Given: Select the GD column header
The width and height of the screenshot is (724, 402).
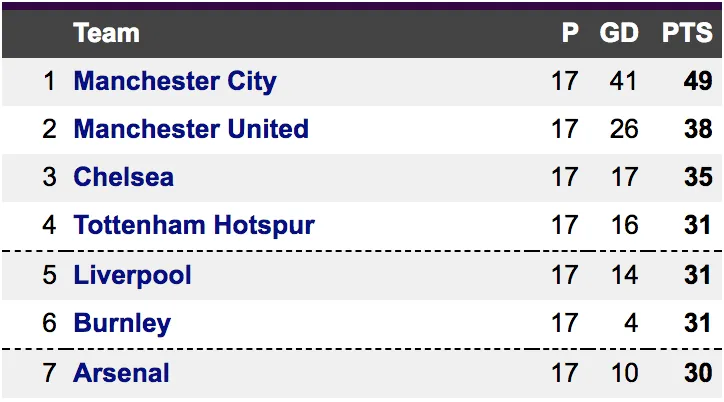Looking at the screenshot, I should [619, 33].
